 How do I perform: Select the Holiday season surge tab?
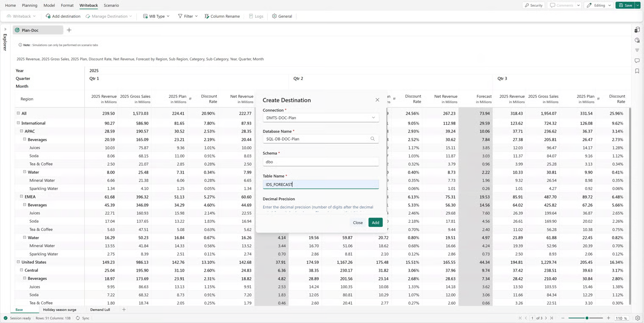coord(60,310)
